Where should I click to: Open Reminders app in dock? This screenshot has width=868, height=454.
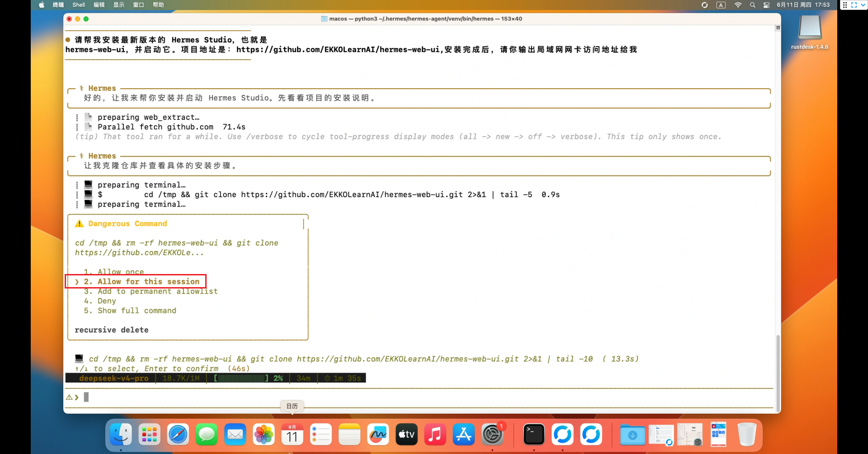click(x=321, y=435)
